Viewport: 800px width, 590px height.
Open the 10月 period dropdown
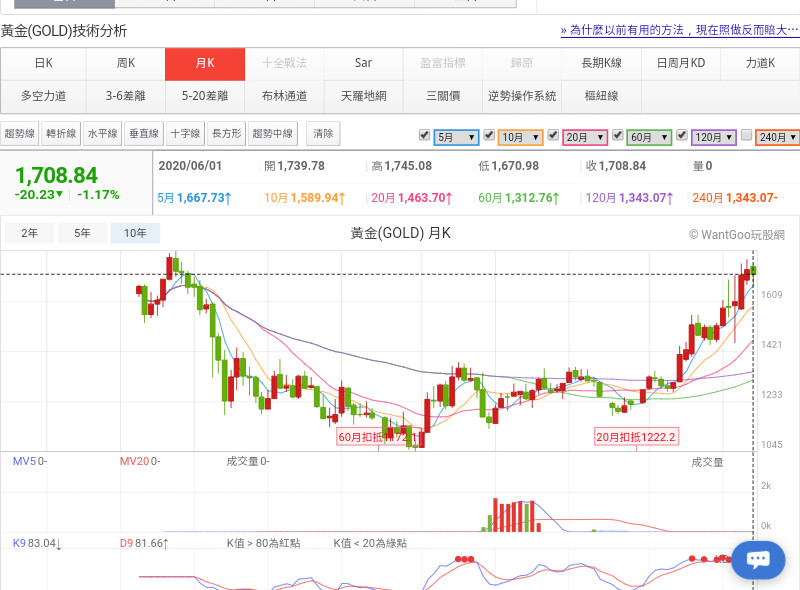[x=521, y=137]
